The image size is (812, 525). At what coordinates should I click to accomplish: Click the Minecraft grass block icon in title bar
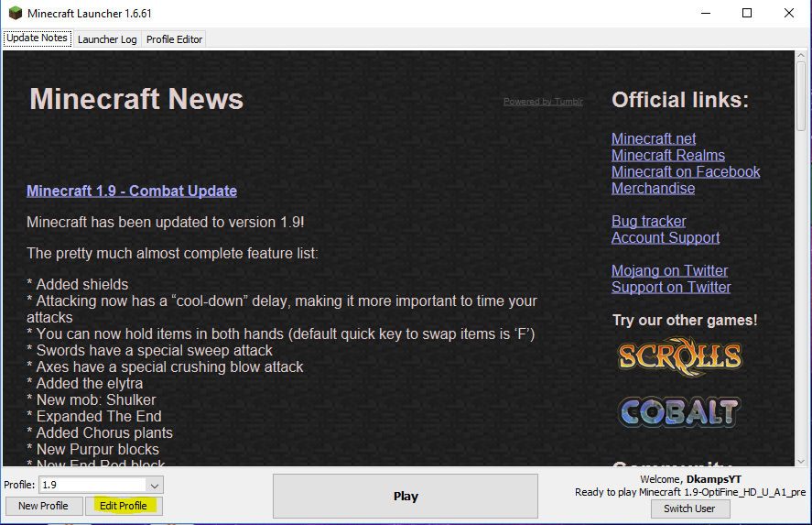pyautogui.click(x=16, y=13)
